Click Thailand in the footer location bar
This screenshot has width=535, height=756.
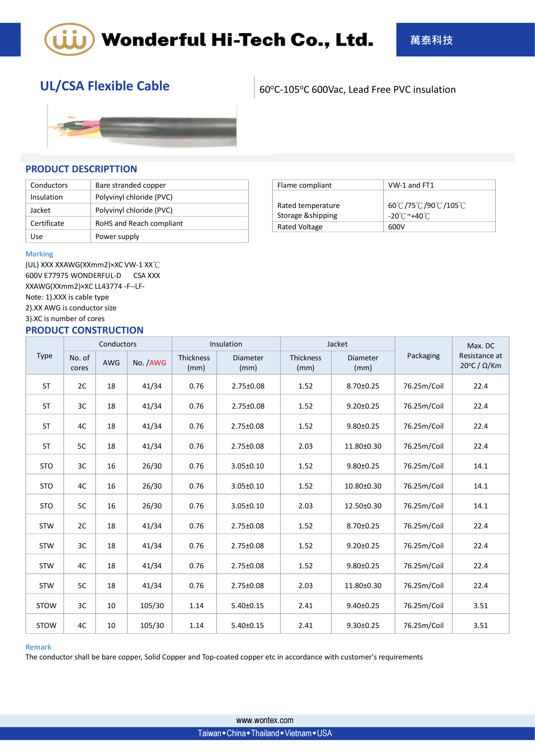265,733
